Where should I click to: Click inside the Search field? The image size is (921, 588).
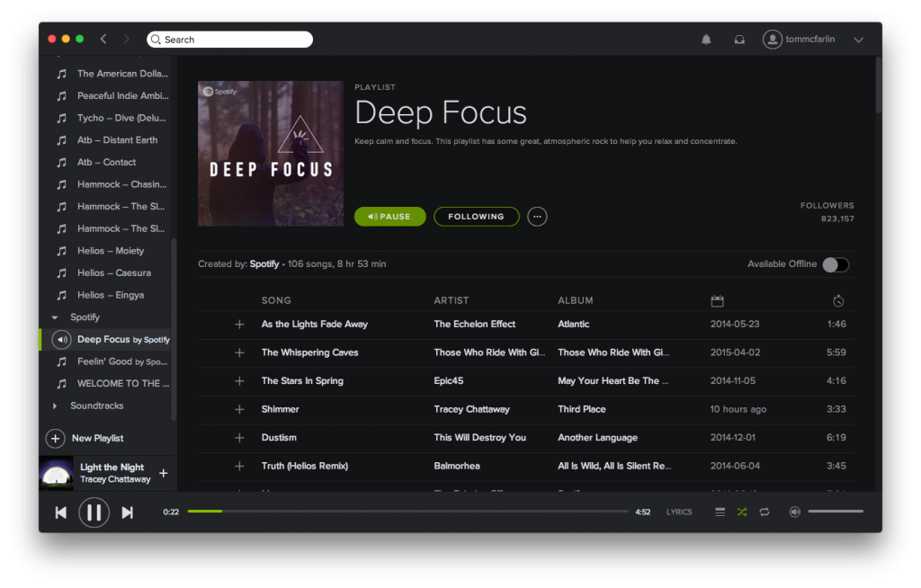(x=229, y=40)
